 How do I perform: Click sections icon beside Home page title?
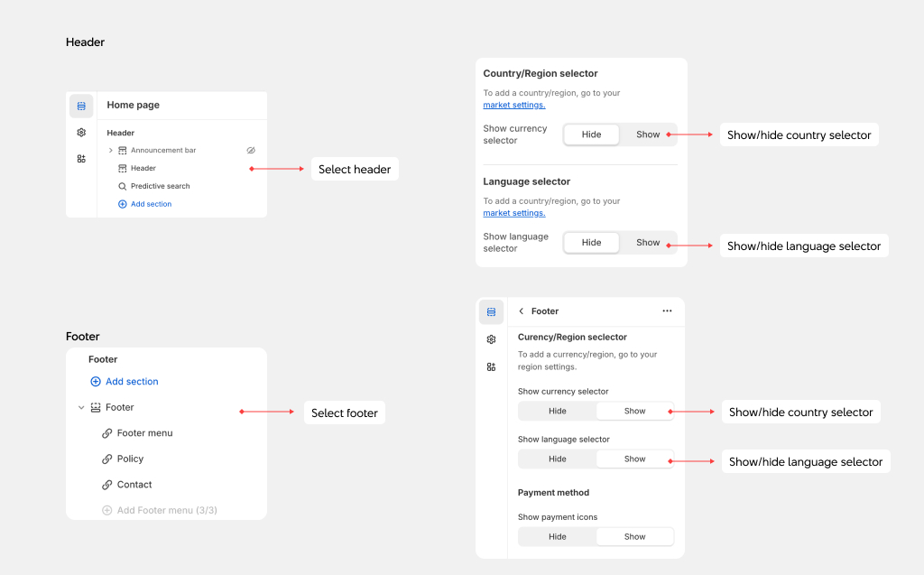tap(81, 107)
